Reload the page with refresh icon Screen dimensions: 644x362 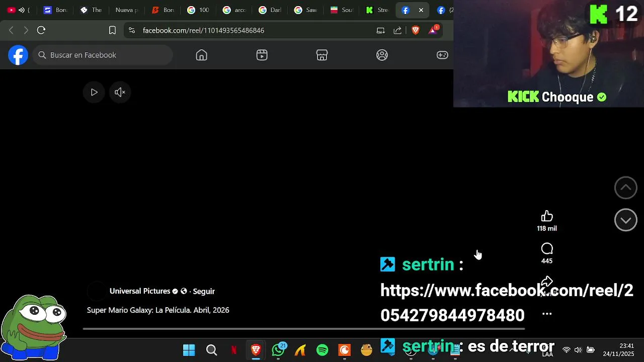(41, 30)
